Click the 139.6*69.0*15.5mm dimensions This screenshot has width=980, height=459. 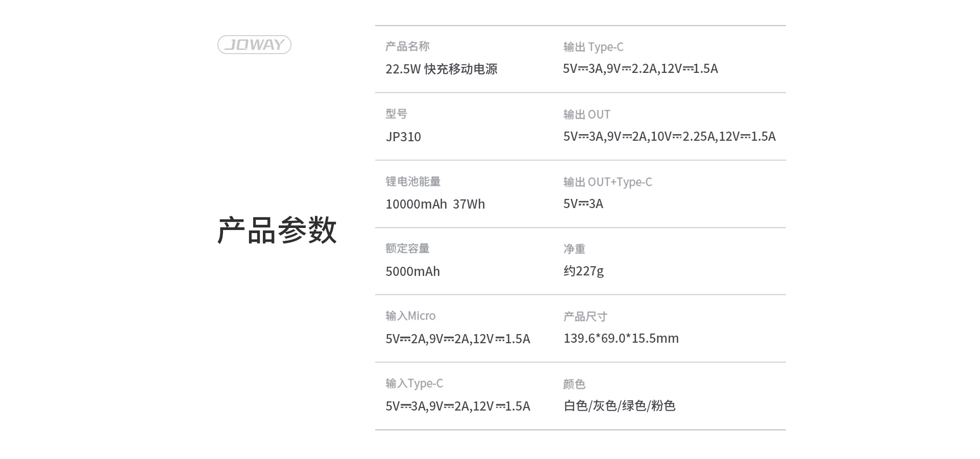click(621, 338)
